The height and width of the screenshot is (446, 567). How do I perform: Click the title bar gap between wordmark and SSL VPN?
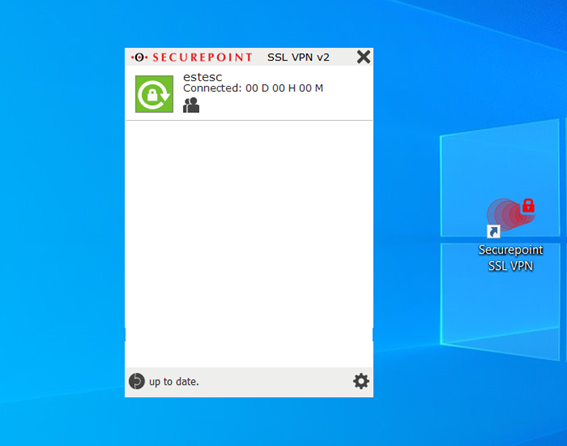coord(260,58)
